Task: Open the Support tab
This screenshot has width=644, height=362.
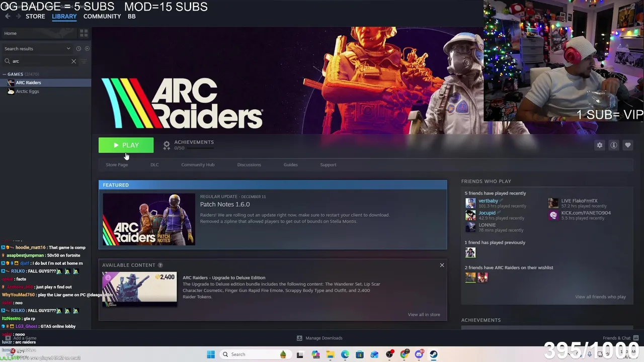Action: coord(328,165)
